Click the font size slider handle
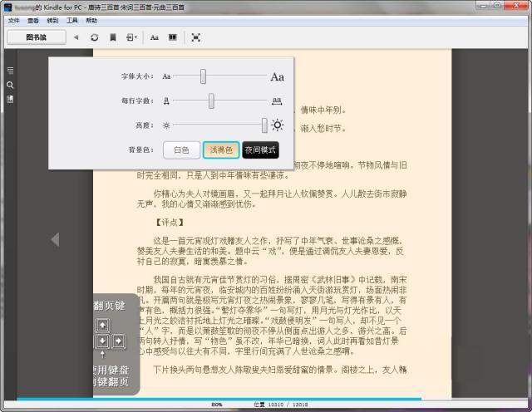532x412 pixels. [202, 76]
